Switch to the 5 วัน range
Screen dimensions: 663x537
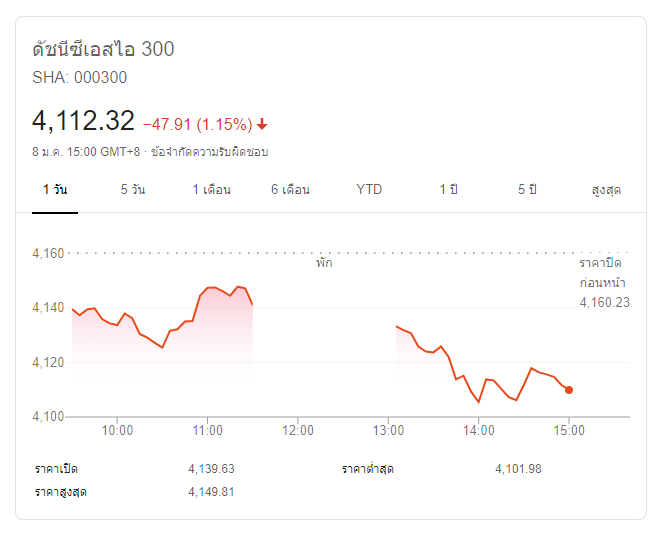coord(133,189)
